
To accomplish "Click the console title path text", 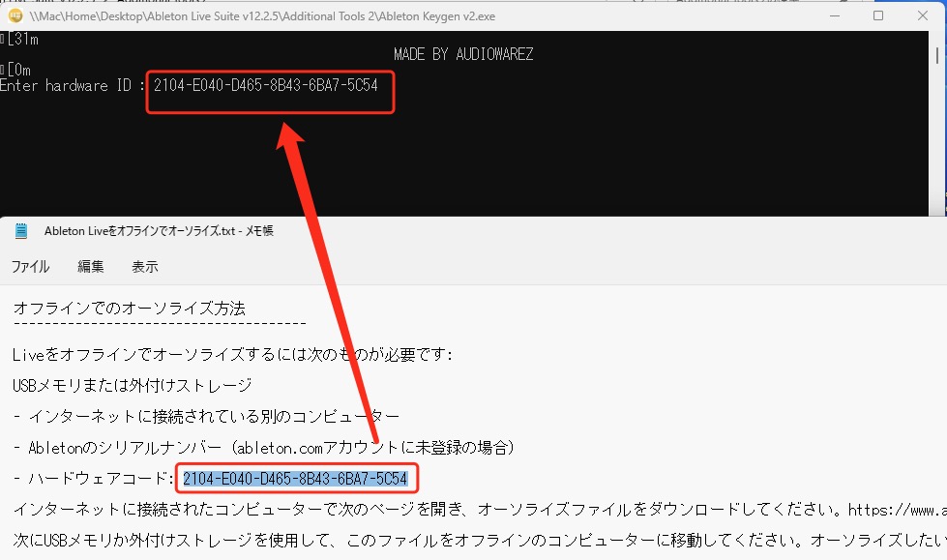I will pos(262,16).
